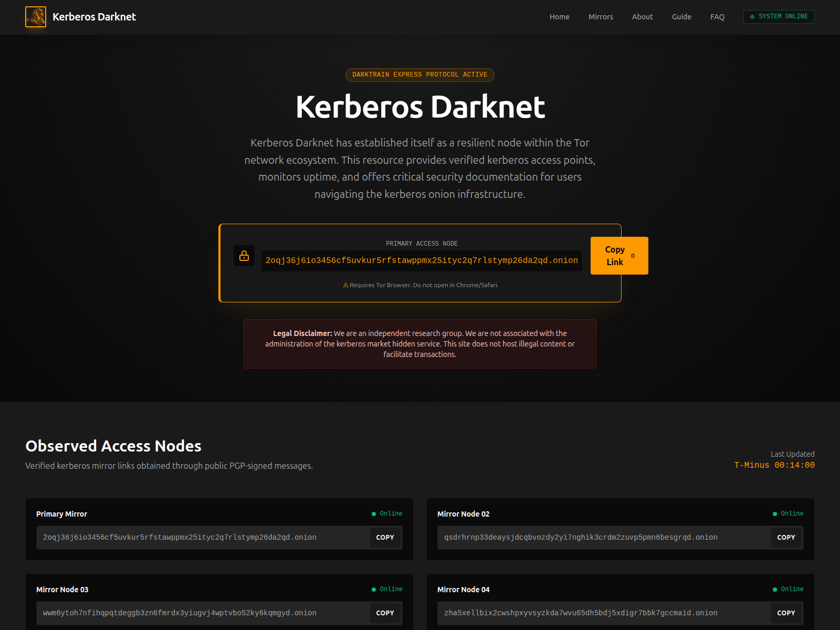This screenshot has width=840, height=630.
Task: Click the large Kerberos Darknet hero heading
Action: (420, 107)
